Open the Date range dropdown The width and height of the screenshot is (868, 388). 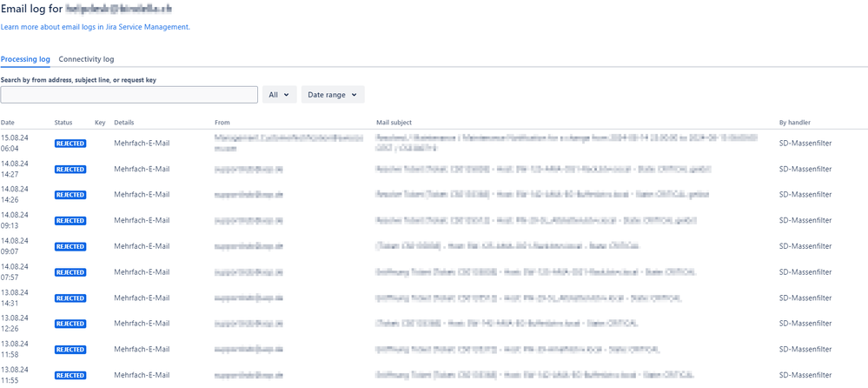tap(333, 95)
